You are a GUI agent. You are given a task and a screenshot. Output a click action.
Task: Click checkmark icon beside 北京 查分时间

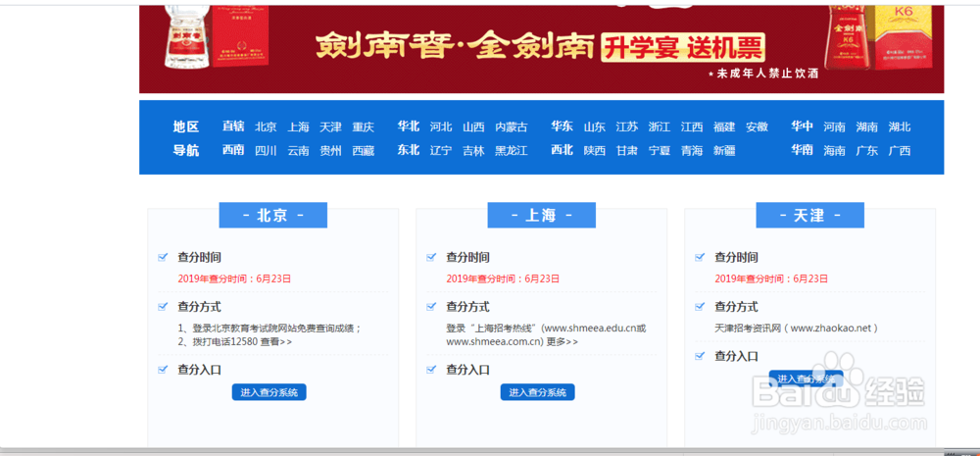(x=163, y=257)
